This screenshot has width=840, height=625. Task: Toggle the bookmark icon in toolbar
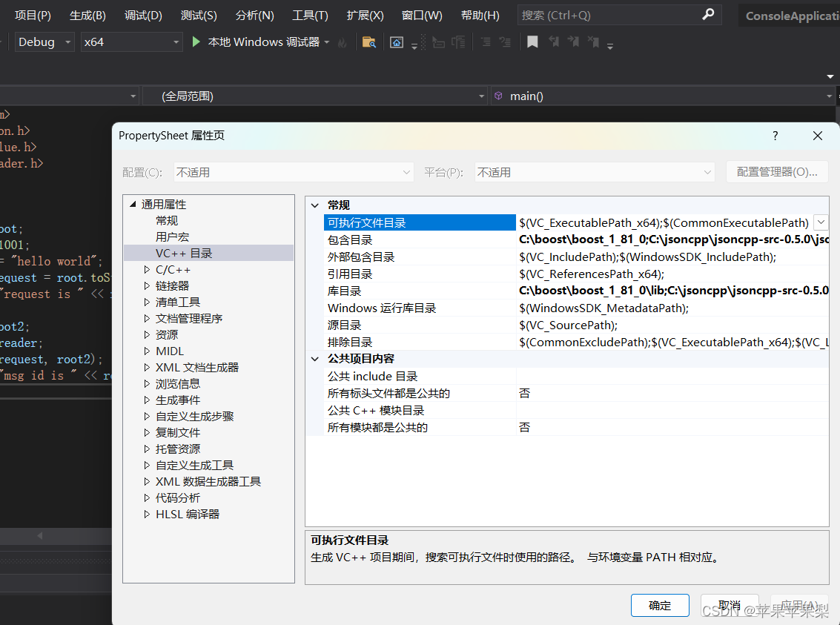coord(532,42)
